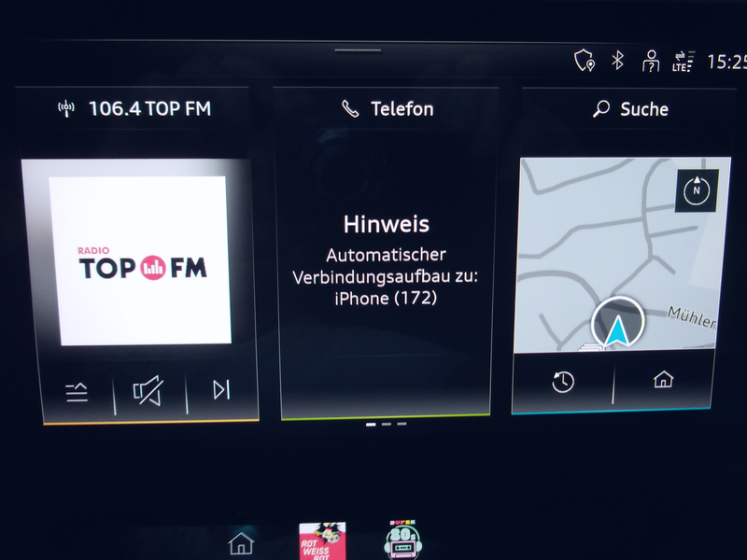
Task: Tap the clock showing 15:25
Action: click(x=726, y=62)
